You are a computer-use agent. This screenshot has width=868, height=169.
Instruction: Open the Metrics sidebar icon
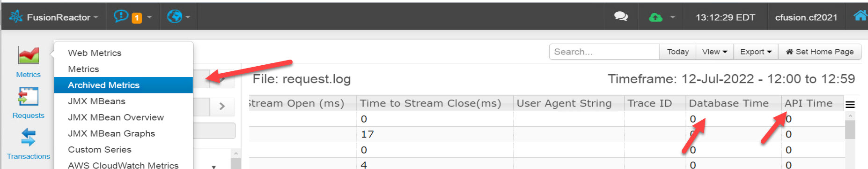(28, 61)
